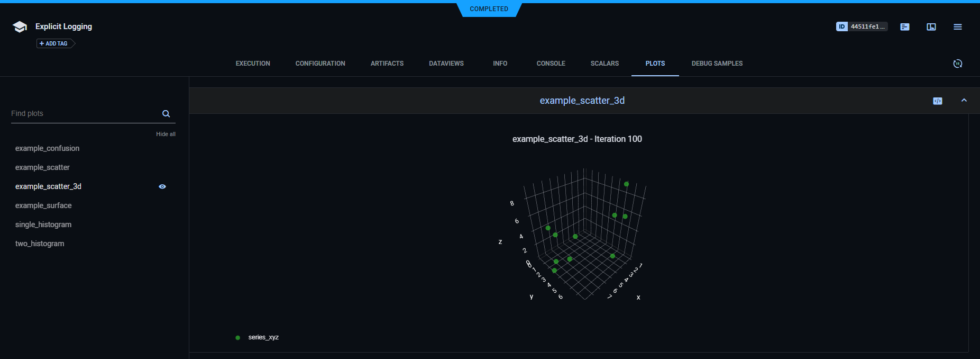Screen dimensions: 980x359
Task: Select two_histogram in the plot list
Action: [40, 244]
